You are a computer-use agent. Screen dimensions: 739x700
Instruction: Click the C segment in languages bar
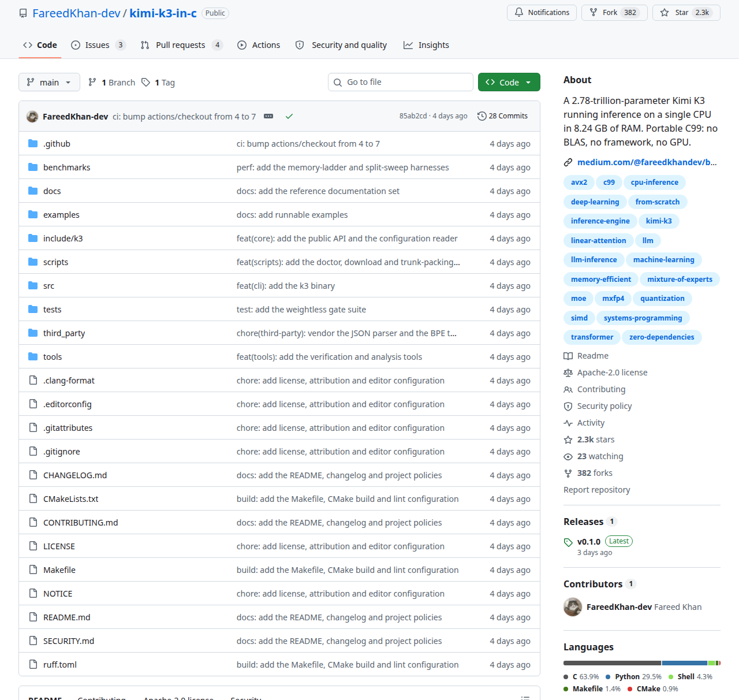[612, 663]
